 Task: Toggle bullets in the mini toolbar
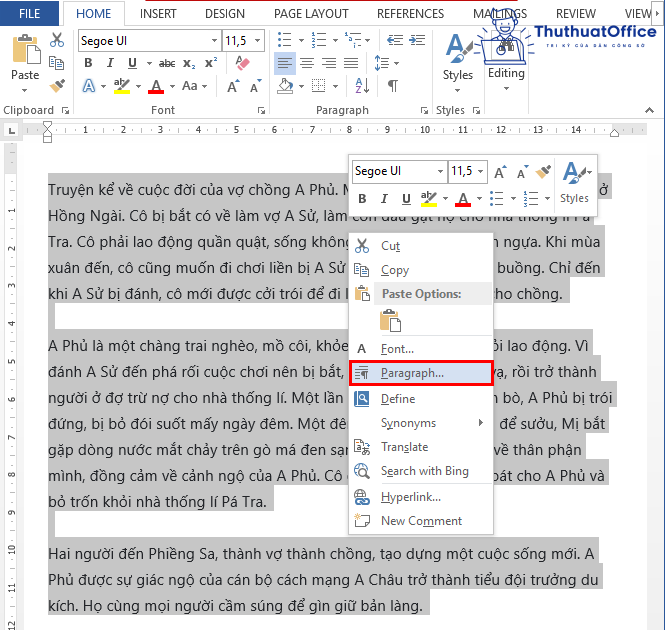(497, 199)
